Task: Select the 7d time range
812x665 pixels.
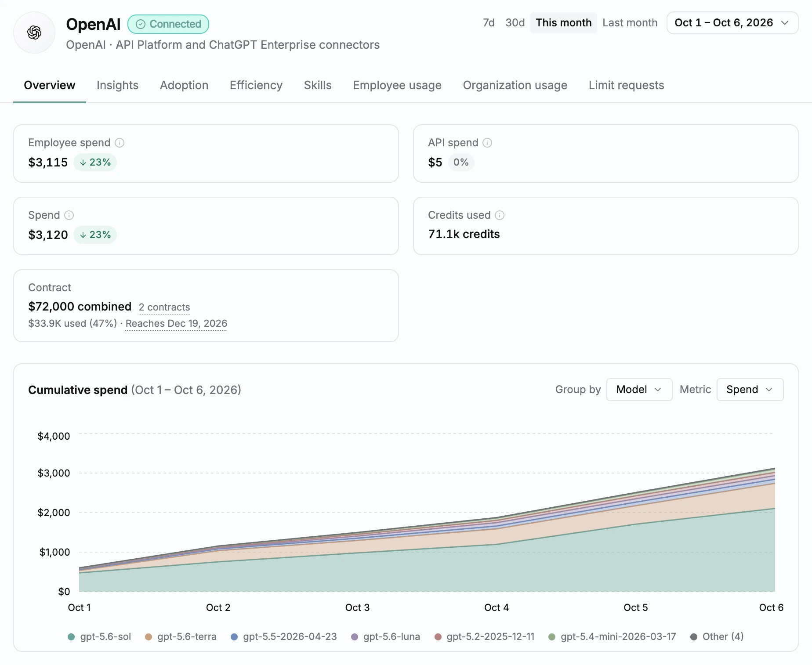Action: [x=489, y=23]
